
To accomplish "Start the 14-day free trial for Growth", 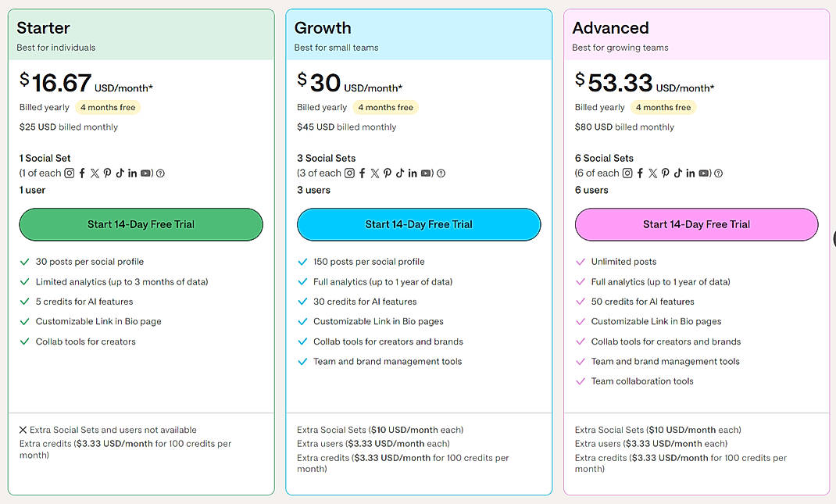I will click(419, 224).
